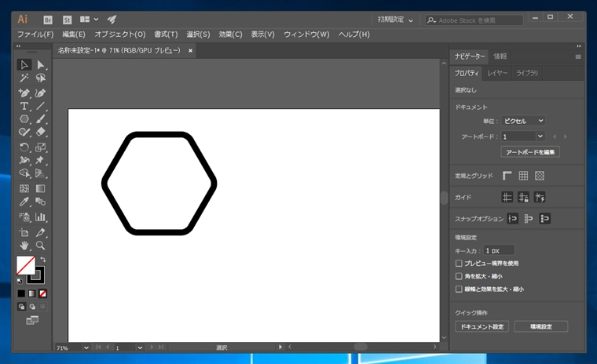Check プレビュー境界を使用 checkbox
The image size is (597, 364).
(x=459, y=264)
